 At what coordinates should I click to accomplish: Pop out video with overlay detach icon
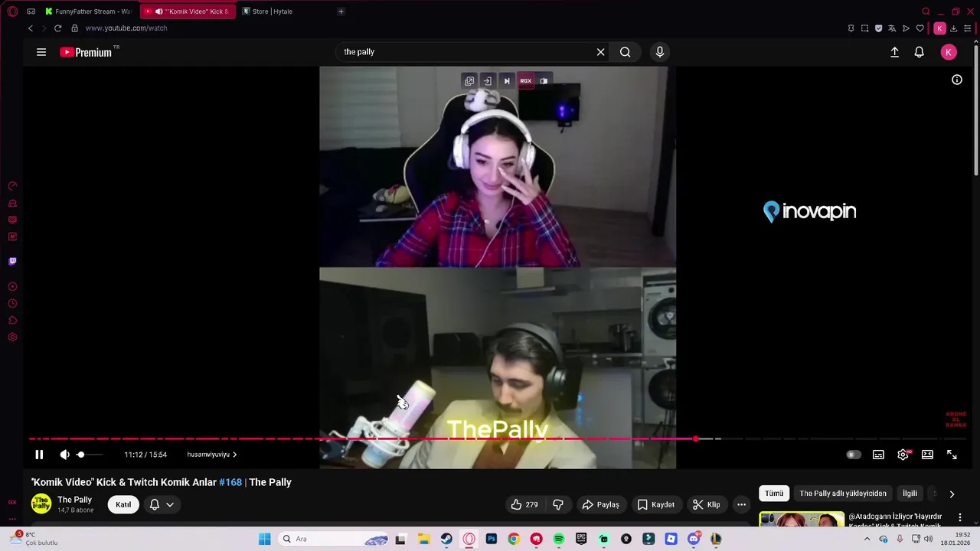click(x=469, y=81)
